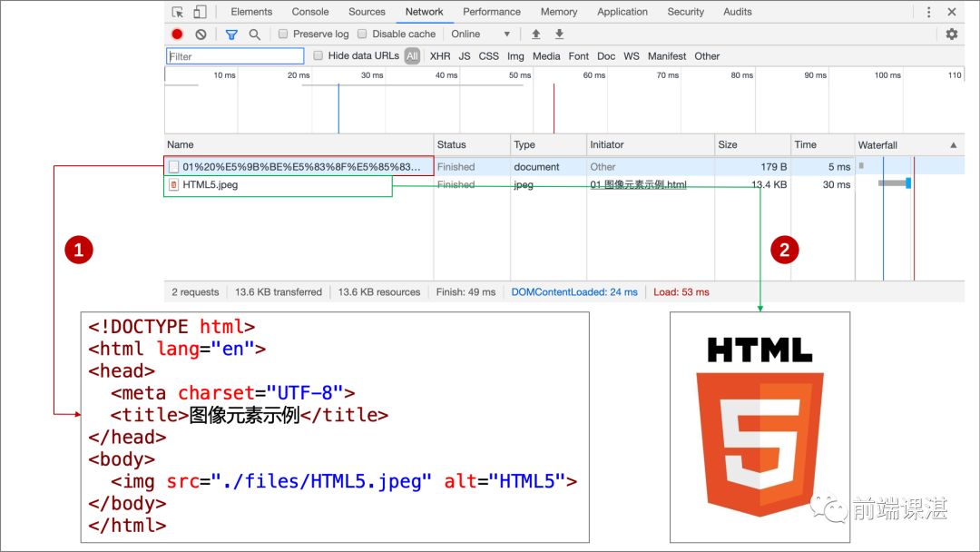Switch to the Console tab

click(x=310, y=12)
